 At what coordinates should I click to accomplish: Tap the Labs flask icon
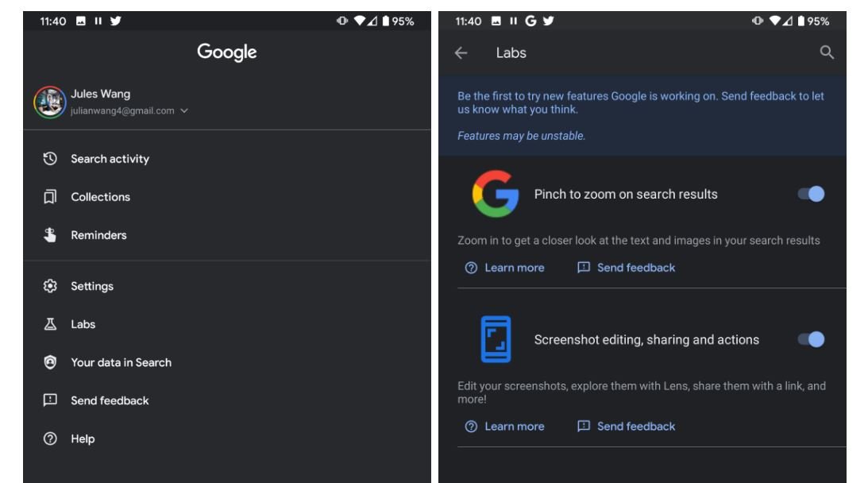click(50, 324)
